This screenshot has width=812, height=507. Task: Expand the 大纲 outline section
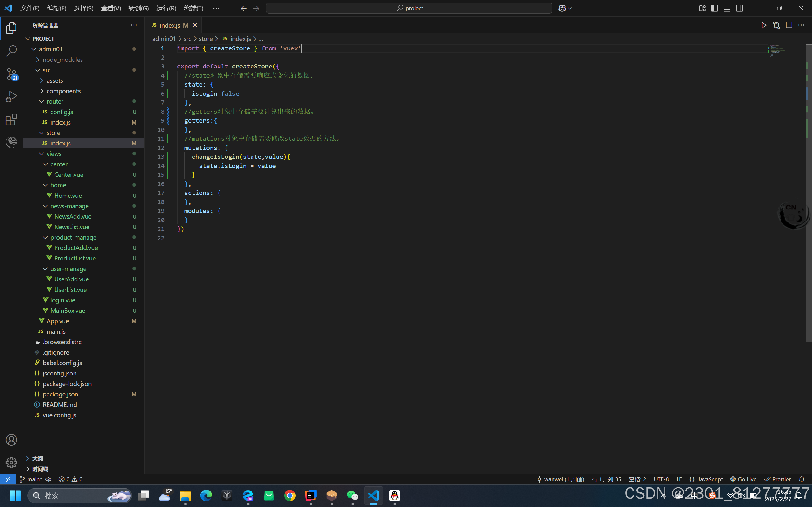pyautogui.click(x=37, y=459)
